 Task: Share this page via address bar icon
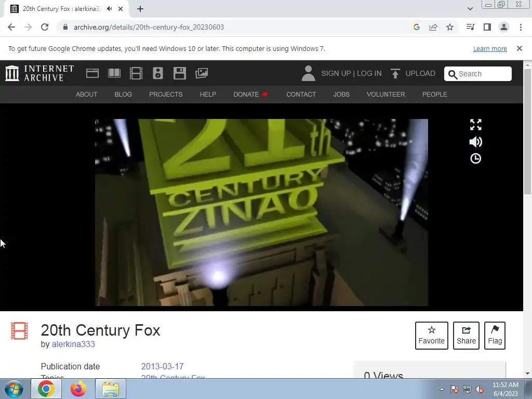433,27
